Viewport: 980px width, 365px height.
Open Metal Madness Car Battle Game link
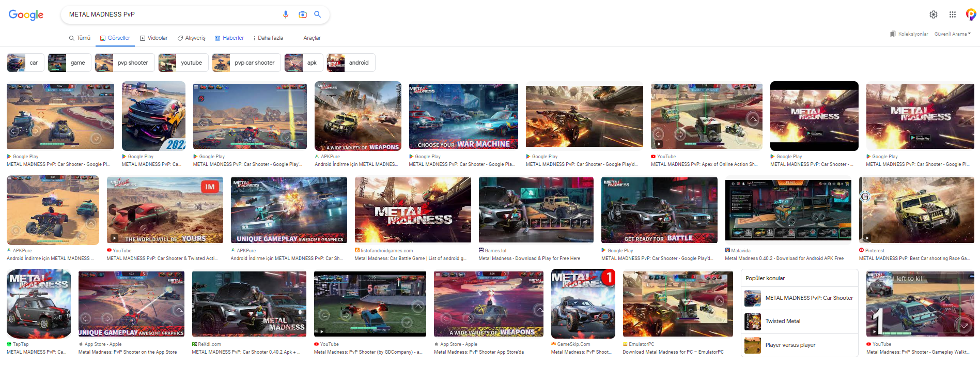click(410, 258)
